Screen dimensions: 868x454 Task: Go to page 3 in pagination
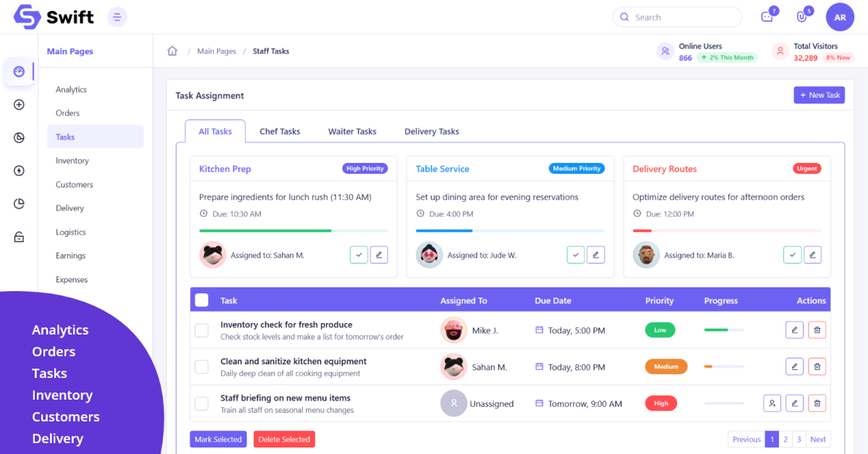(799, 439)
